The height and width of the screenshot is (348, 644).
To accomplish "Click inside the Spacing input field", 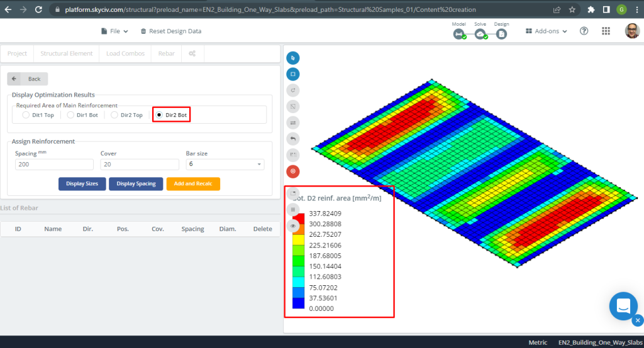I will pos(54,164).
